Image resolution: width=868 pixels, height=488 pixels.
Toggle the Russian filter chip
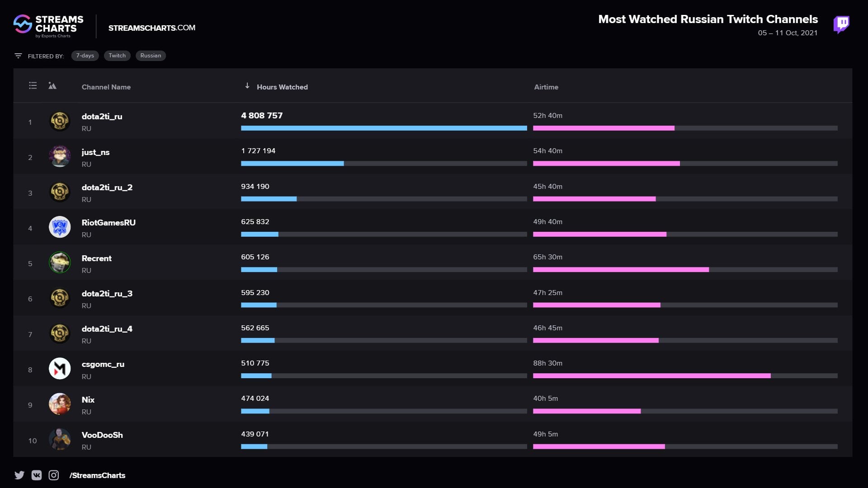(151, 56)
